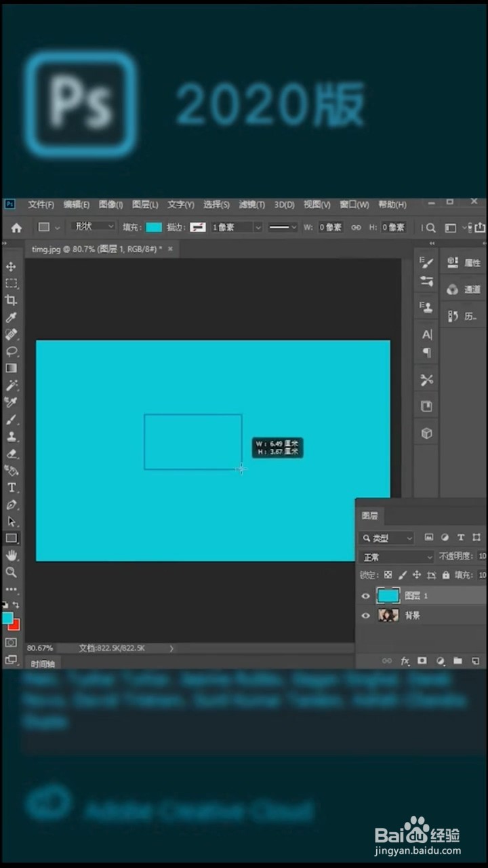Image resolution: width=488 pixels, height=868 pixels.
Task: Select the Clone Stamp tool
Action: tap(11, 437)
